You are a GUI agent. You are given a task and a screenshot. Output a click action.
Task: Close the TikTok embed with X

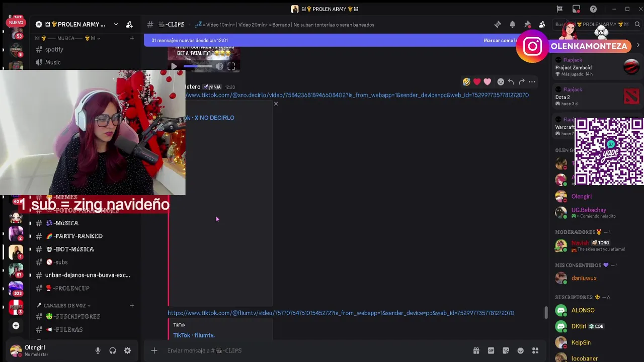[276, 104]
